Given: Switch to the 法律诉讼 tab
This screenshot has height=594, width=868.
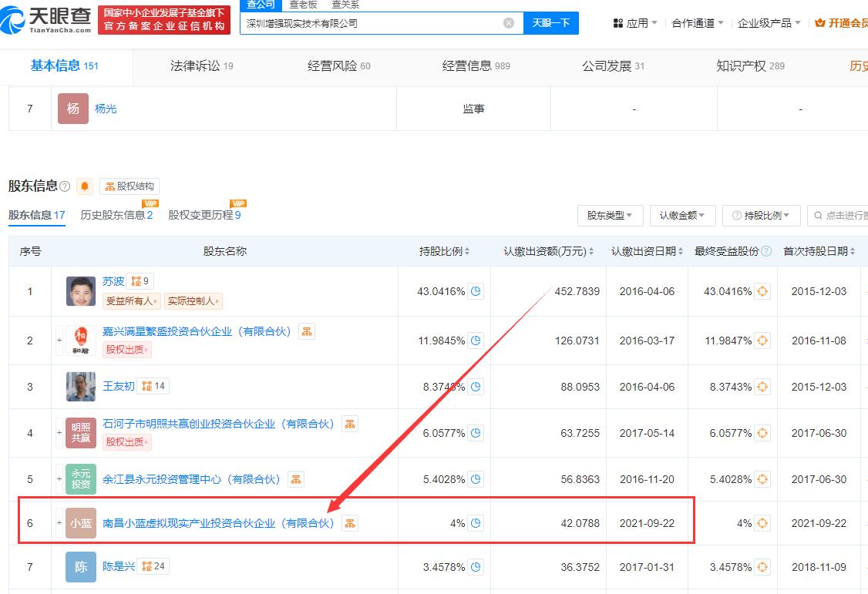Looking at the screenshot, I should pos(201,66).
